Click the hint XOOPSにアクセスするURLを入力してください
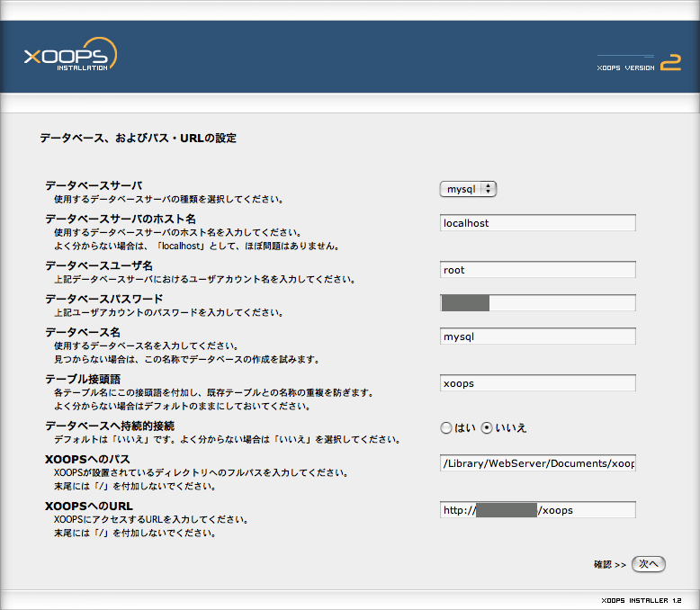This screenshot has width=700, height=610. (151, 519)
